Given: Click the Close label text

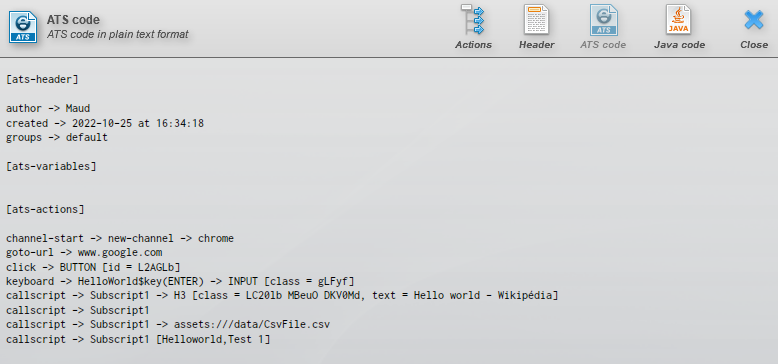Looking at the screenshot, I should click(754, 45).
